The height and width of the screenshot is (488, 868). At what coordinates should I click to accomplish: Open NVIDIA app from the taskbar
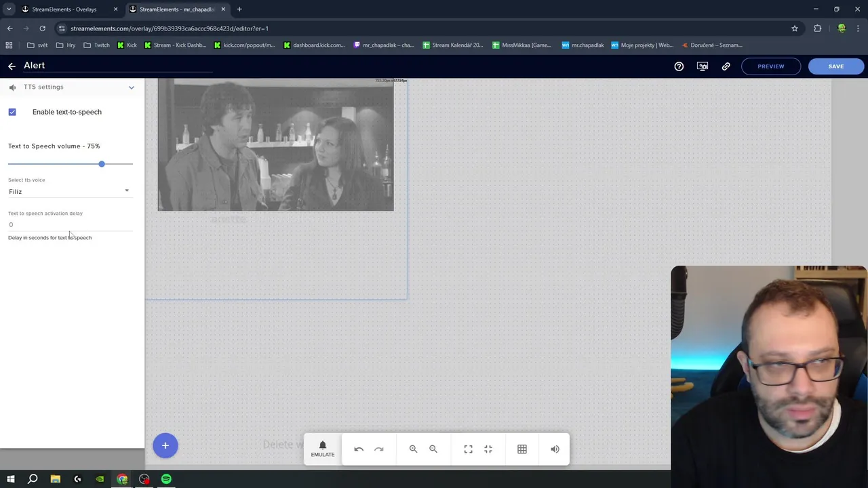coord(100,479)
